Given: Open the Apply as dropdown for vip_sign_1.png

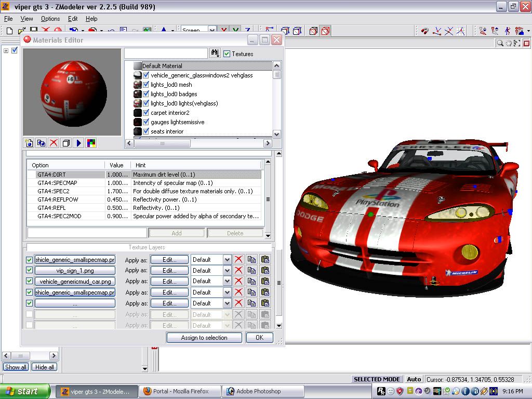Looking at the screenshot, I should pyautogui.click(x=227, y=271).
